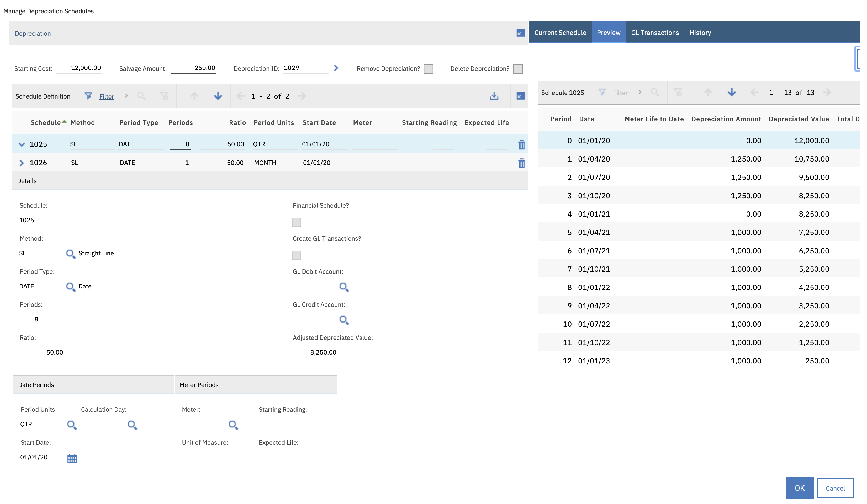Open Period Type lookup next to DATE
Image resolution: width=867 pixels, height=504 pixels.
[x=71, y=287]
